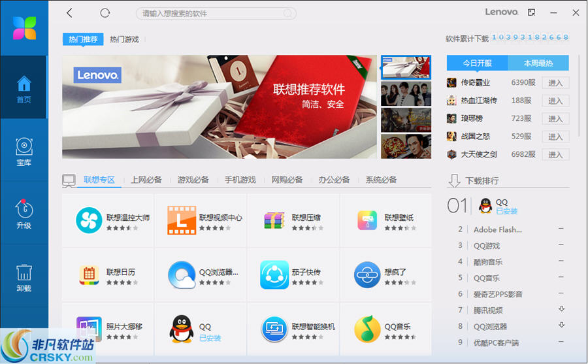Open 优酷PC客户端 in download ranking

tap(496, 342)
